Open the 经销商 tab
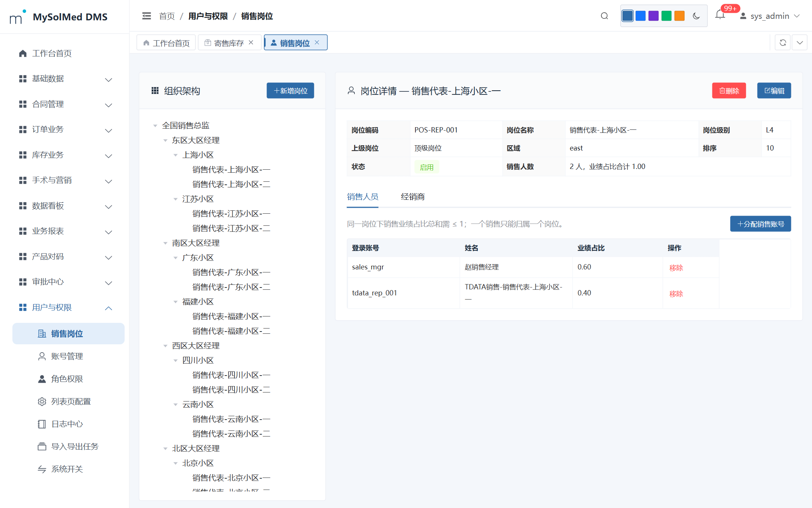The image size is (812, 508). tap(413, 197)
